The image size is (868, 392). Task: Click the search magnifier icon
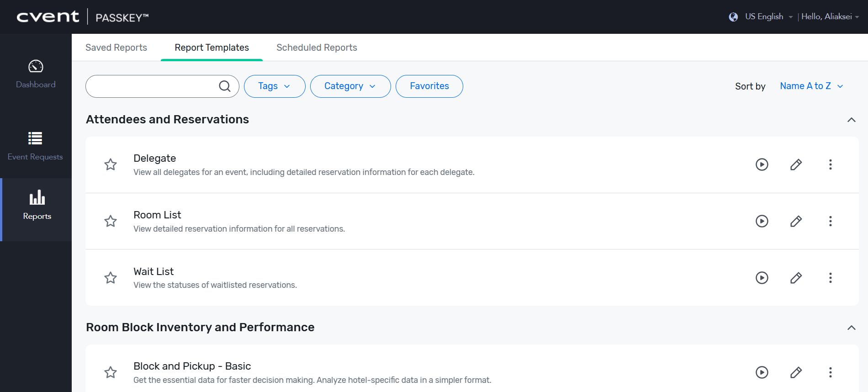tap(224, 86)
